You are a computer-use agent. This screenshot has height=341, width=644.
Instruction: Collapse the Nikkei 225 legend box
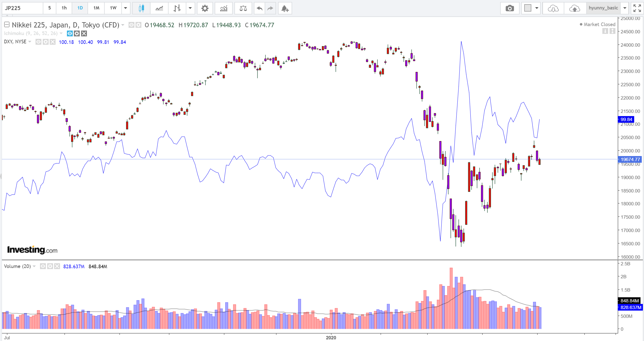[x=7, y=25]
